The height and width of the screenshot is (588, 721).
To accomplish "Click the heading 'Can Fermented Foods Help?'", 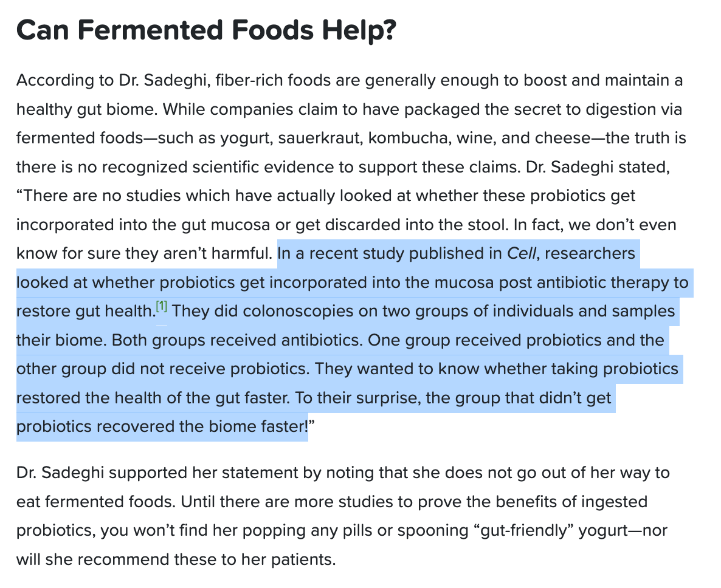I will [x=206, y=30].
